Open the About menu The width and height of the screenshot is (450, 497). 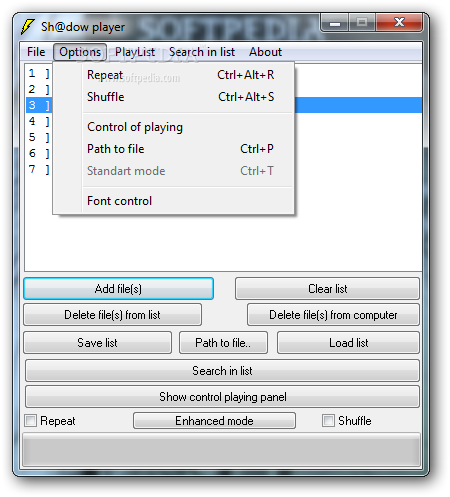[x=265, y=52]
